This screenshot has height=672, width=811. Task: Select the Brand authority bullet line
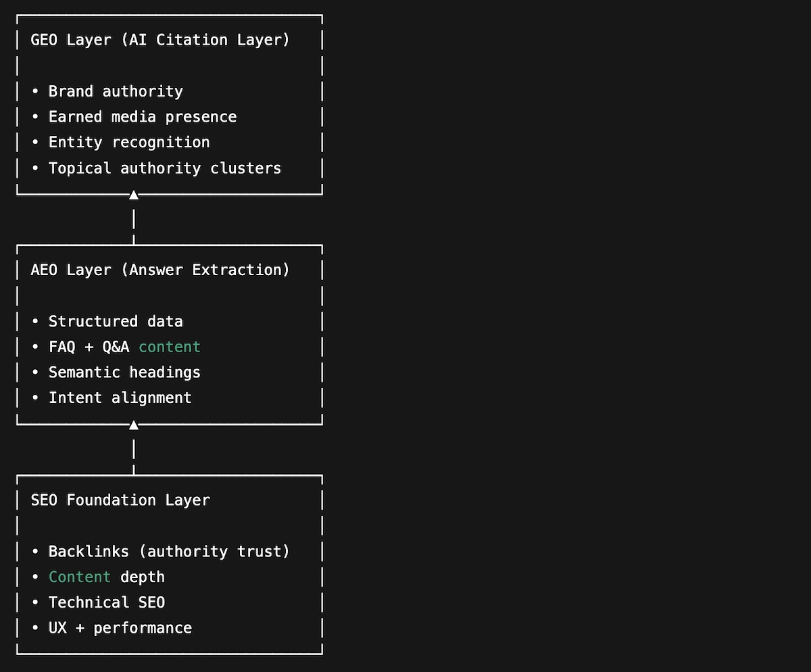click(116, 91)
